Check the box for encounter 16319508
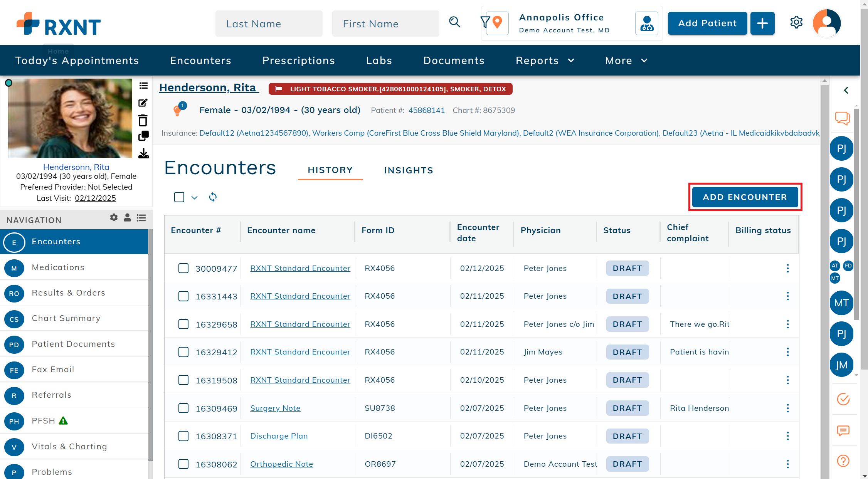868x479 pixels. point(183,380)
